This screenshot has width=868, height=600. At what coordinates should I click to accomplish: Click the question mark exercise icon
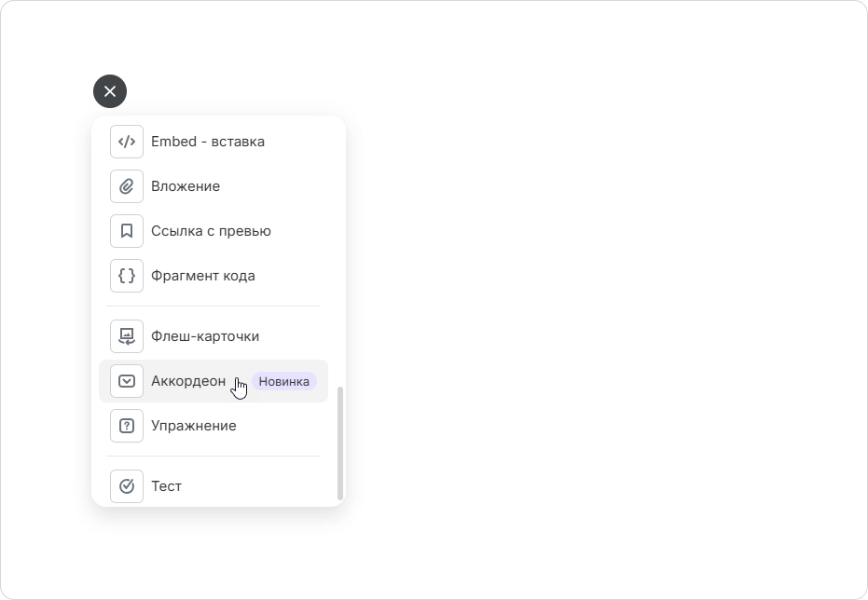coord(127,426)
